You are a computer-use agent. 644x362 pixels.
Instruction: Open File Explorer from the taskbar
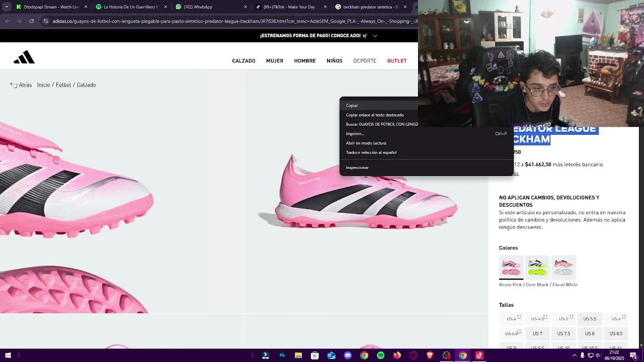[x=298, y=355]
